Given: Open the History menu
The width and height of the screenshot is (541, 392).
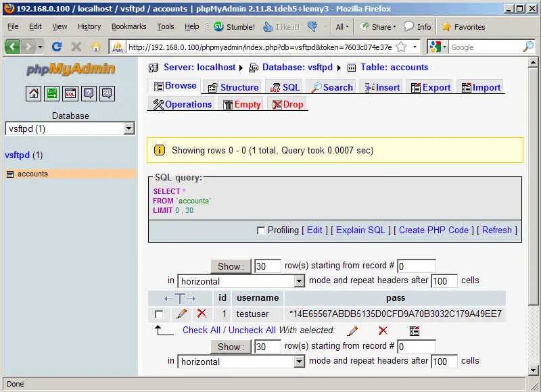Looking at the screenshot, I should coord(89,26).
